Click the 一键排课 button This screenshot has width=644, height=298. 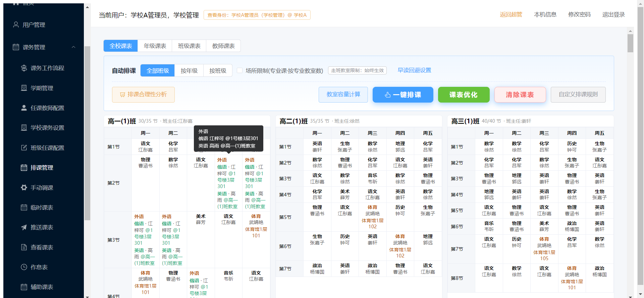(403, 95)
